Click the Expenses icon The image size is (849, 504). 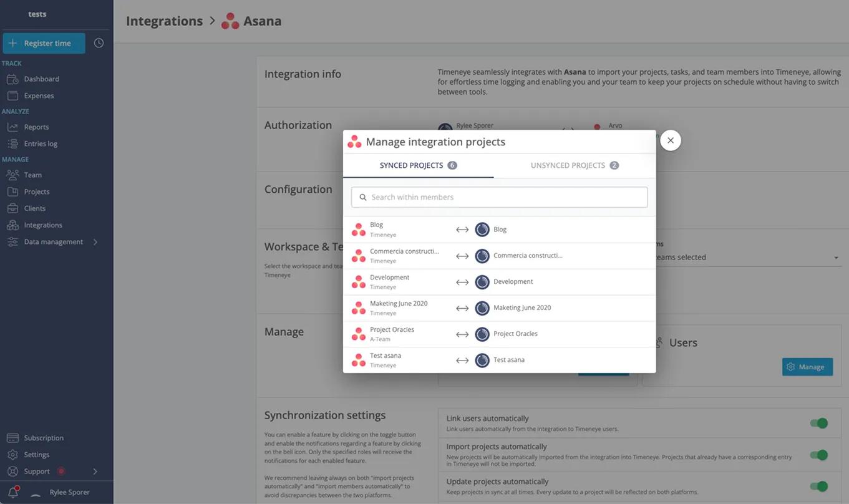point(12,95)
